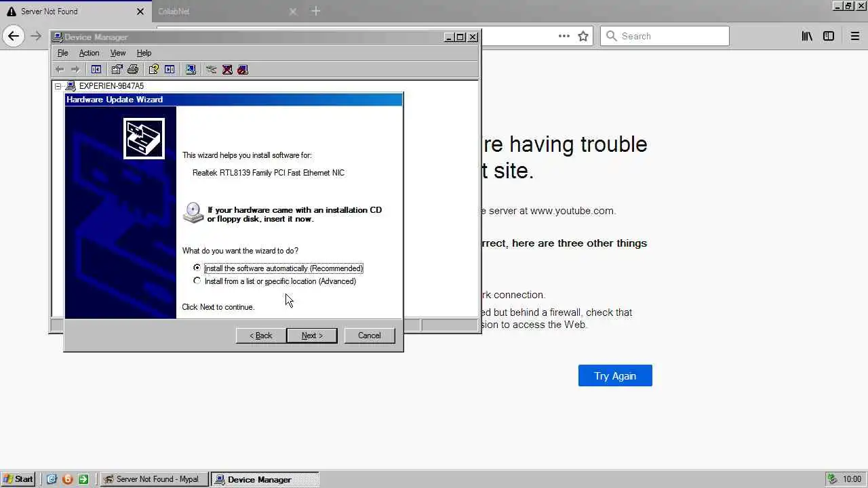Click the Print icon in Device Manager
This screenshot has width=868, height=488.
pos(133,69)
